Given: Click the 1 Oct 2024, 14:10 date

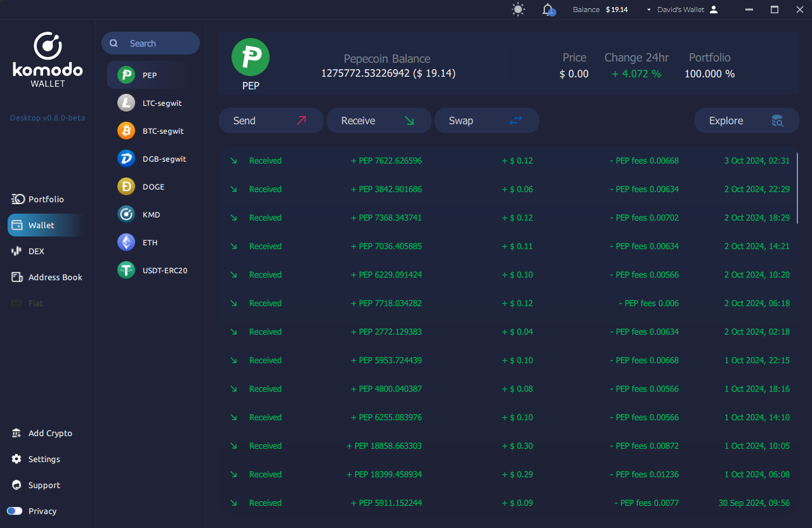Looking at the screenshot, I should tap(757, 417).
